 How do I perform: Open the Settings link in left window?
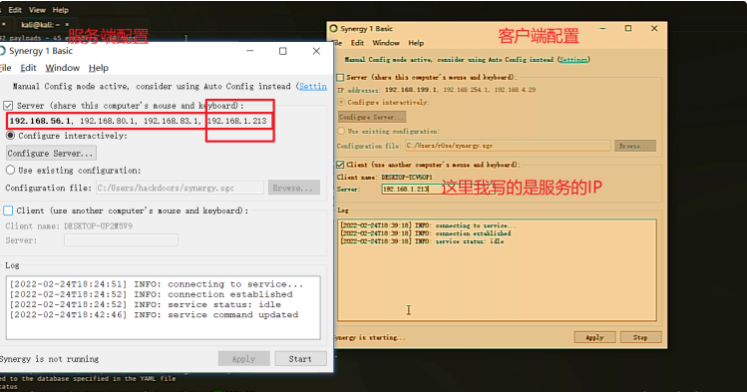click(313, 86)
